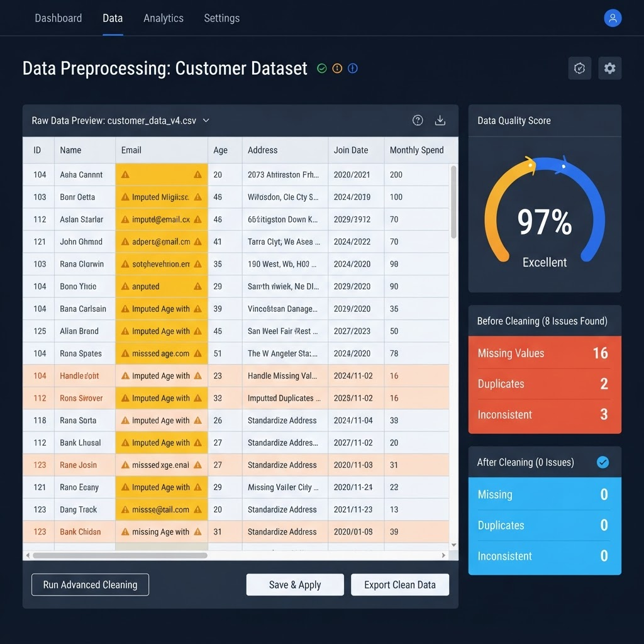
Task: Click scroll-left arrow of horizontal scrollbar
Action: click(x=28, y=555)
